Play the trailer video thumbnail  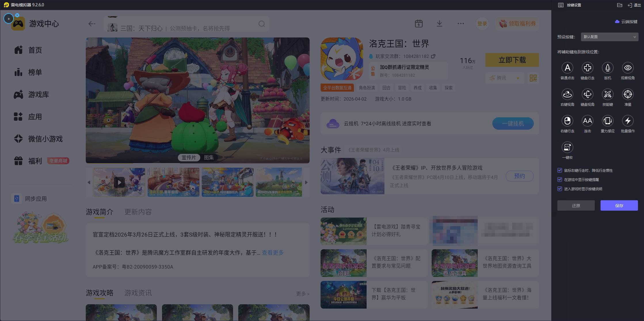tap(119, 182)
